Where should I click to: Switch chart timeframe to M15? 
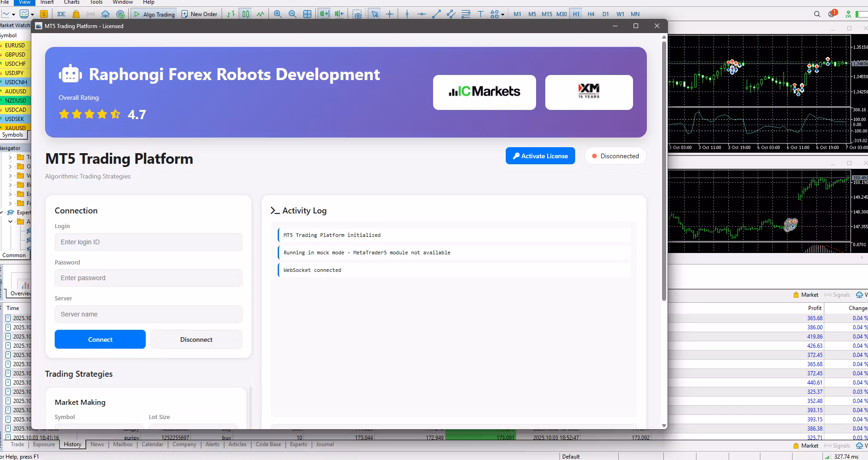547,14
